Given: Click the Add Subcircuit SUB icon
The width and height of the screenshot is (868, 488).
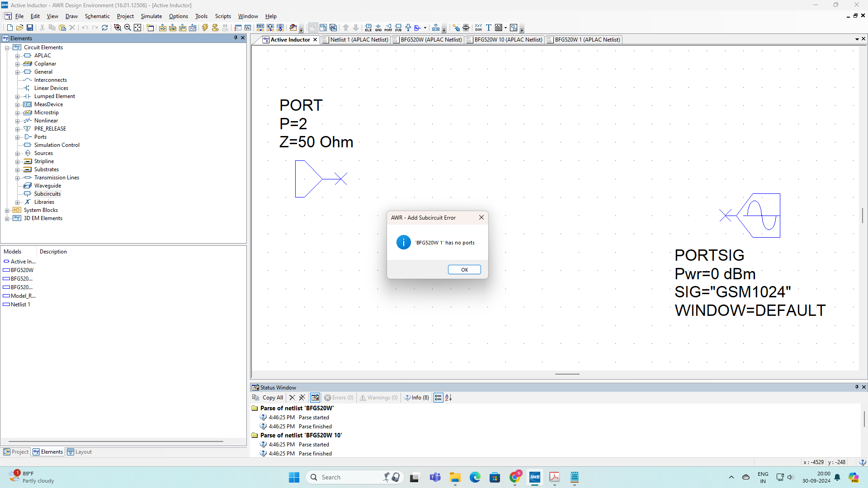Looking at the screenshot, I should point(398,28).
